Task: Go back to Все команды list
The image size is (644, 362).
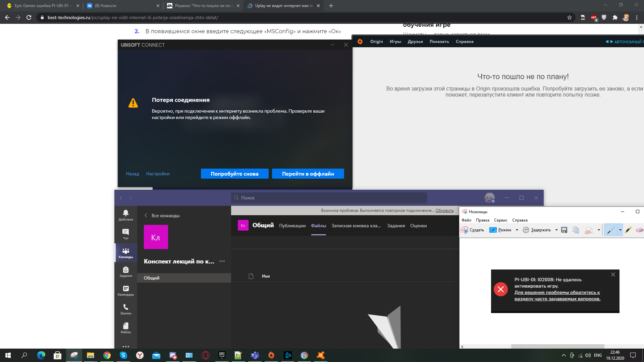Action: click(162, 216)
